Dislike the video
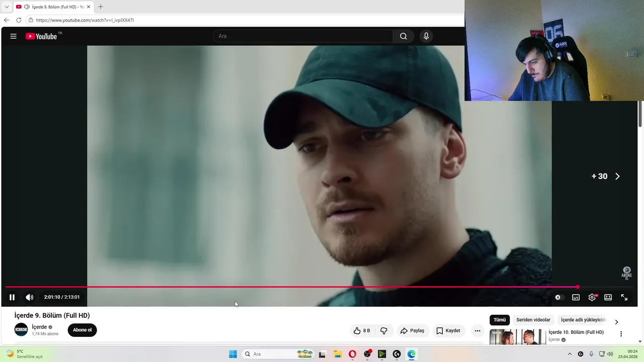Image resolution: width=644 pixels, height=362 pixels. (x=384, y=331)
